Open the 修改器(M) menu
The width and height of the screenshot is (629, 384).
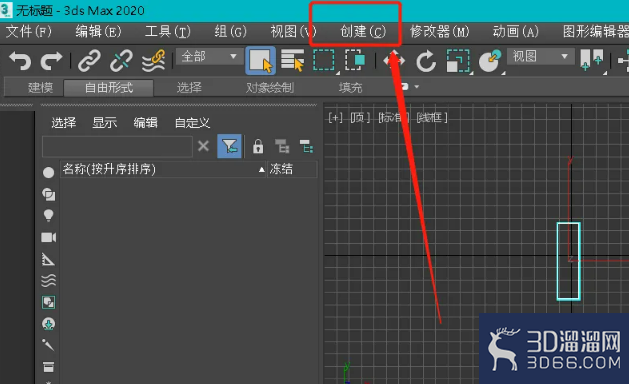pos(439,32)
